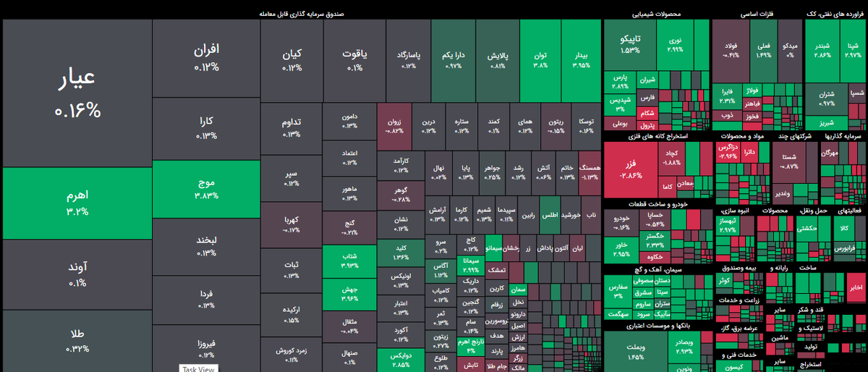868x372 pixels.
Task: Select the green اهرم tile
Action: click(77, 203)
